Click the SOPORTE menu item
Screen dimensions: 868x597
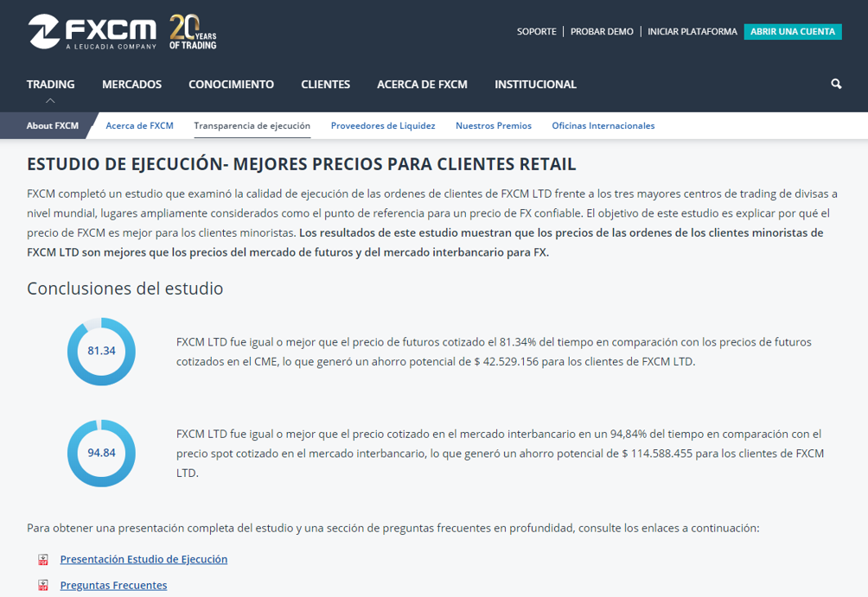[x=536, y=31]
